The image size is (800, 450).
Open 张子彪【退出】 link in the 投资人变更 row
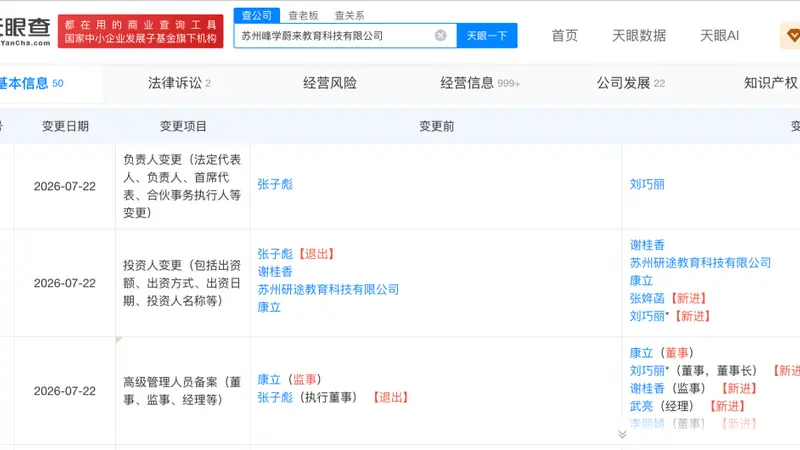coord(275,254)
